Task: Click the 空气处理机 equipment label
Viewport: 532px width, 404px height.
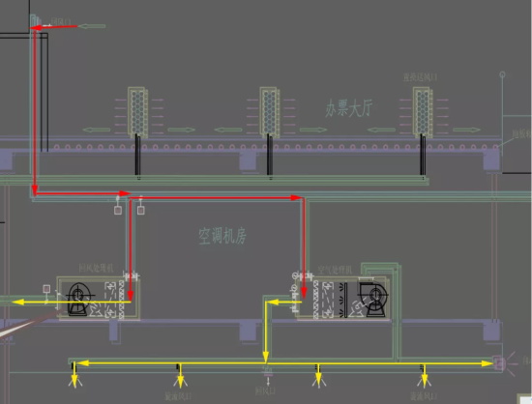Action: coord(335,270)
